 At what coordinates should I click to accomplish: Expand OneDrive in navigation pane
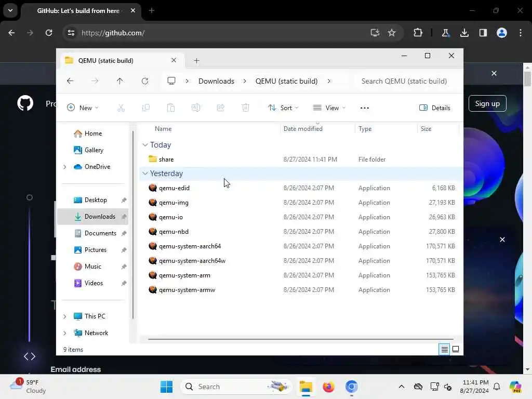click(65, 167)
